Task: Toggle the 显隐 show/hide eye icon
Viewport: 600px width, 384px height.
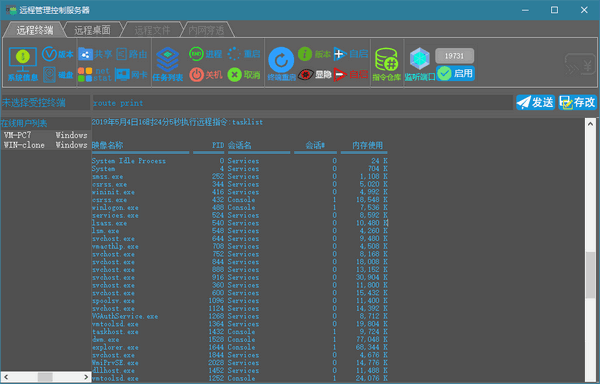Action: (315, 74)
